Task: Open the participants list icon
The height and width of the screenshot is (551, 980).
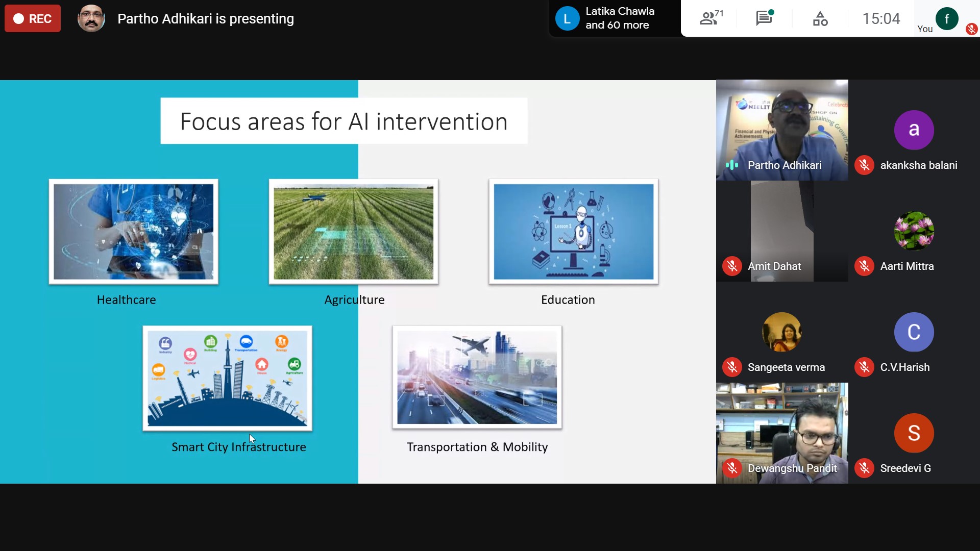Action: pos(711,18)
